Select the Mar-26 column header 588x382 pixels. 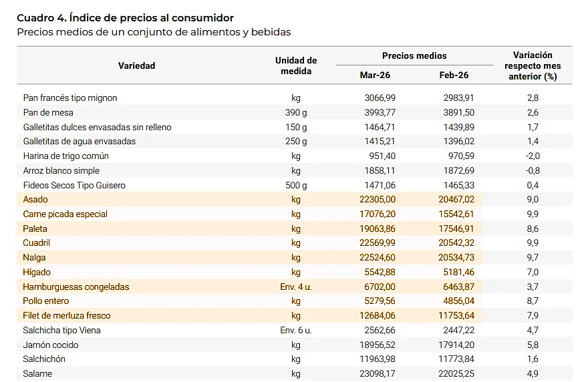(x=375, y=75)
